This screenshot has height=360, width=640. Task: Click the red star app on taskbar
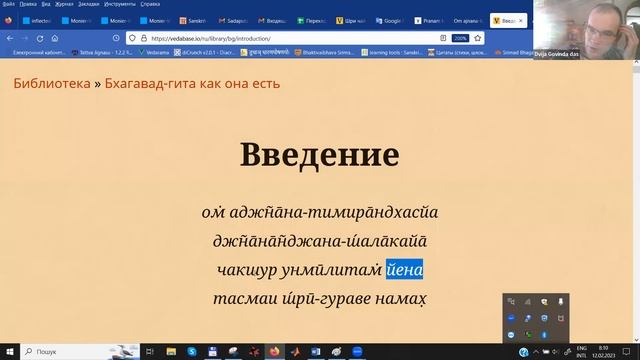(254, 351)
